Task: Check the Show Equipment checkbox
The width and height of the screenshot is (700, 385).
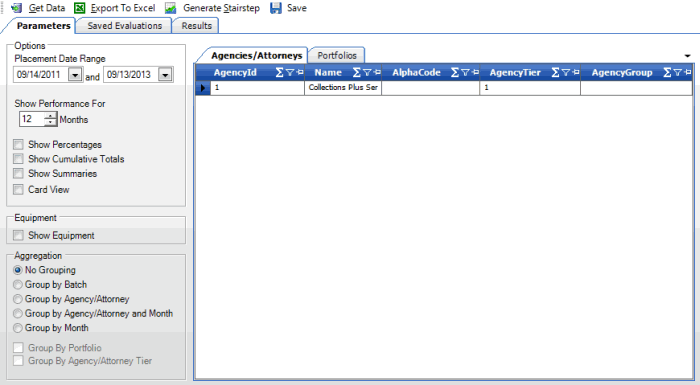Action: pyautogui.click(x=18, y=235)
